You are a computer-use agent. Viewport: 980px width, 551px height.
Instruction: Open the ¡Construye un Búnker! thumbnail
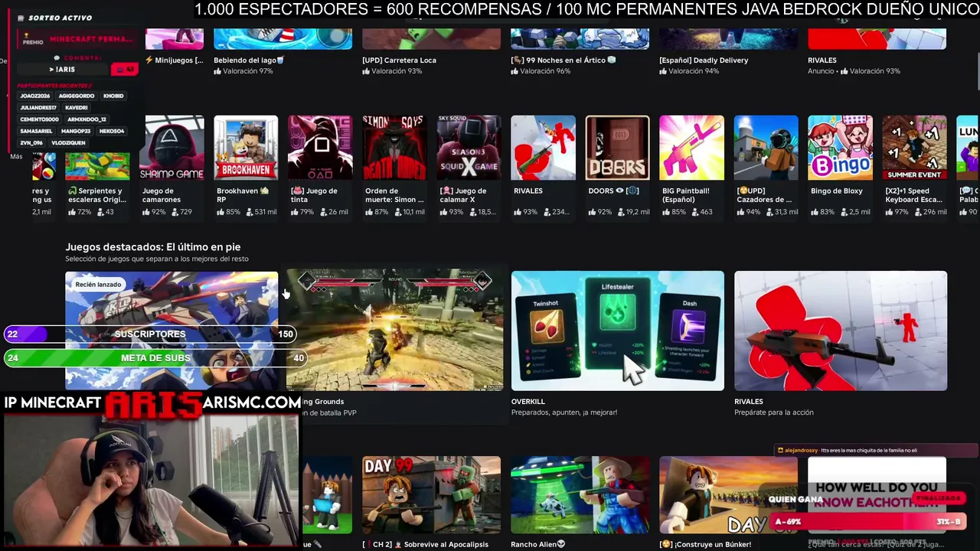point(728,495)
